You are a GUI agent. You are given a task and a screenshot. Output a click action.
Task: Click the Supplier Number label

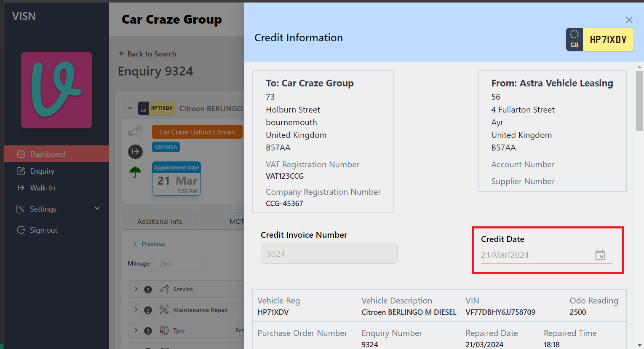[x=523, y=181]
